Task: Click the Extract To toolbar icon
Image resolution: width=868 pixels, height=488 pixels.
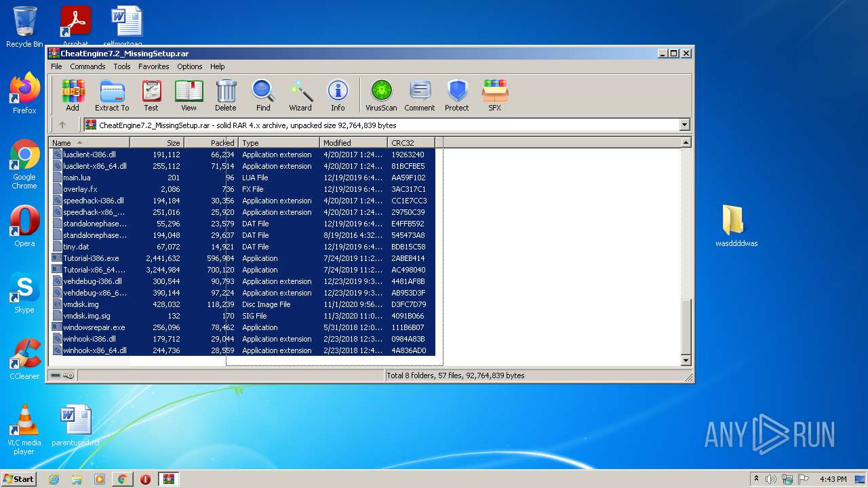Action: click(x=112, y=96)
